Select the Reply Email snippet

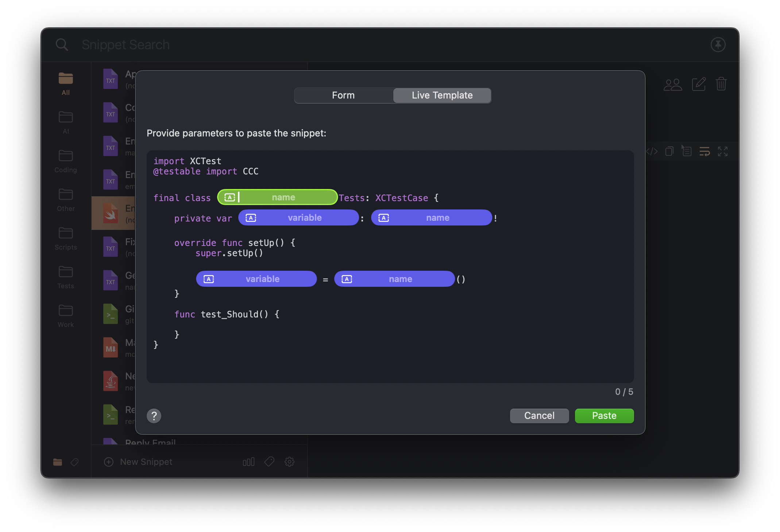point(150,442)
